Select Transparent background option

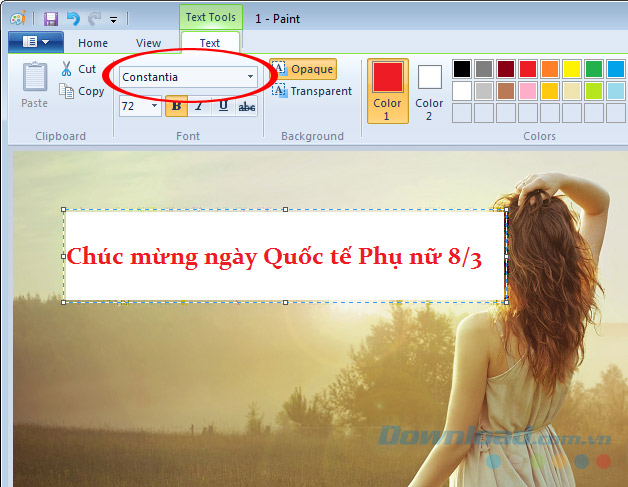312,91
